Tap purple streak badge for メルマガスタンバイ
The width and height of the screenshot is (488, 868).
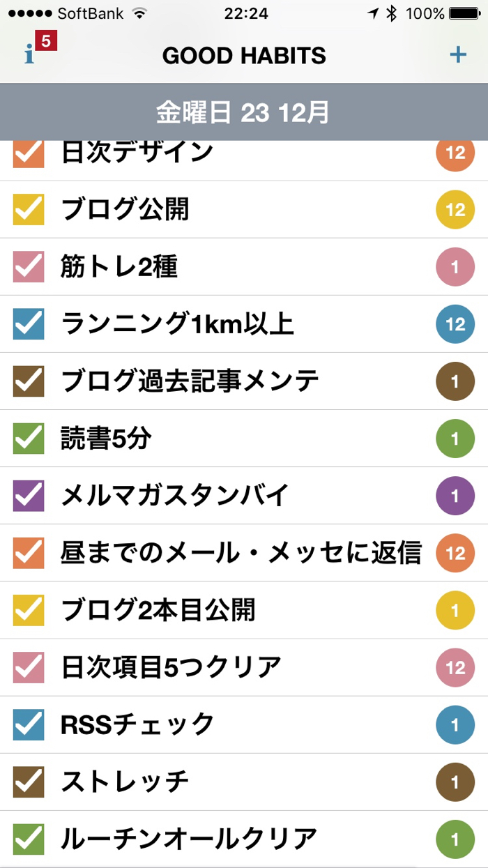[x=455, y=496]
